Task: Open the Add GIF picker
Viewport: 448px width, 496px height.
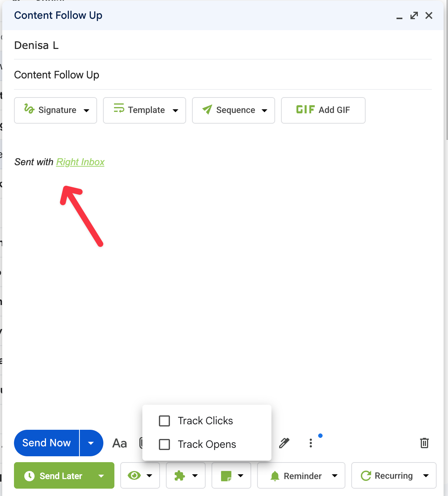Action: (323, 110)
